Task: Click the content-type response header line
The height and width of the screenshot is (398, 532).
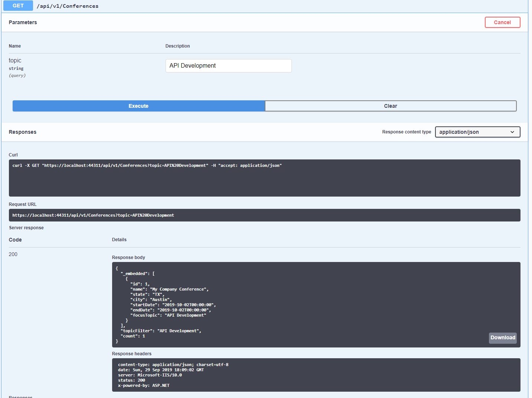Action: (173, 365)
